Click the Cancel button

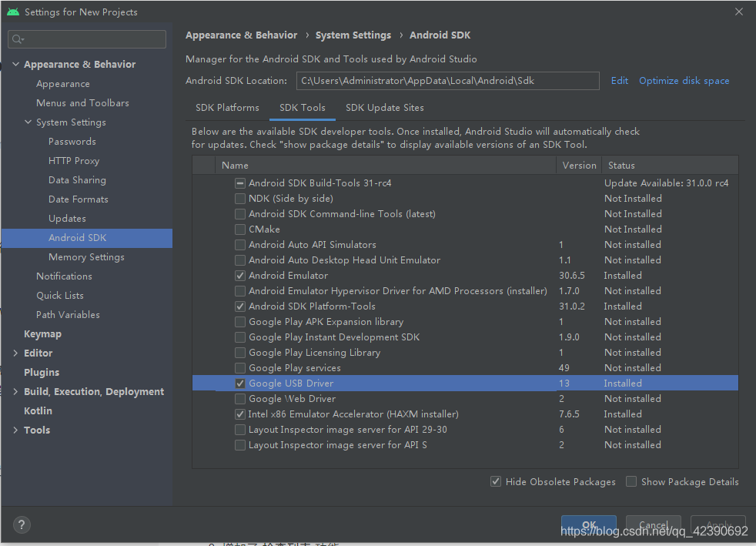pyautogui.click(x=654, y=524)
